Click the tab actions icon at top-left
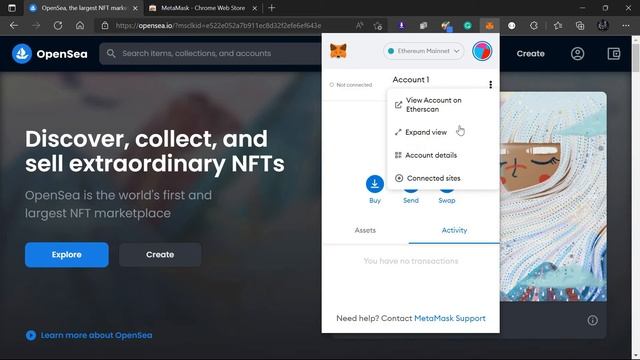Image resolution: width=640 pixels, height=360 pixels. point(12,8)
